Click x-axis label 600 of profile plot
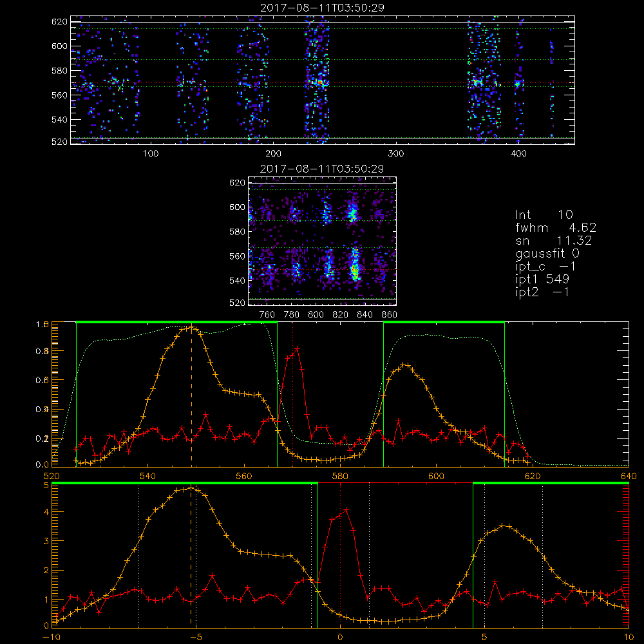Image resolution: width=644 pixels, height=644 pixels. 436,476
